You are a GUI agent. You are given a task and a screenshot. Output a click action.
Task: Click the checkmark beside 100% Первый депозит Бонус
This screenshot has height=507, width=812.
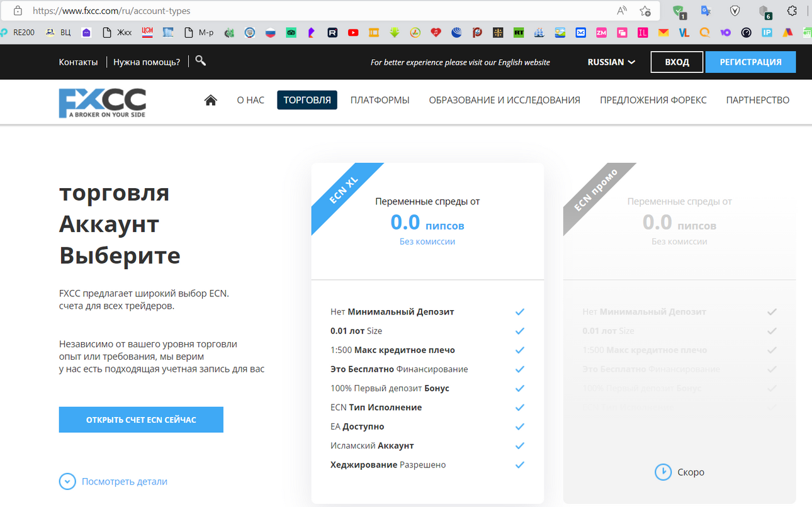pos(519,388)
